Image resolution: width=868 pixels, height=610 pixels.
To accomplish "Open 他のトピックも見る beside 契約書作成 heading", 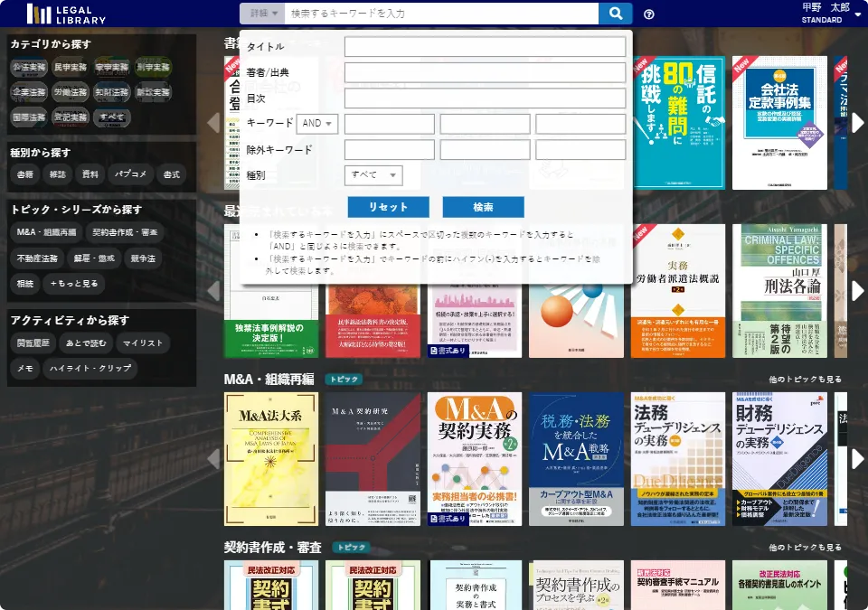I will 805,548.
